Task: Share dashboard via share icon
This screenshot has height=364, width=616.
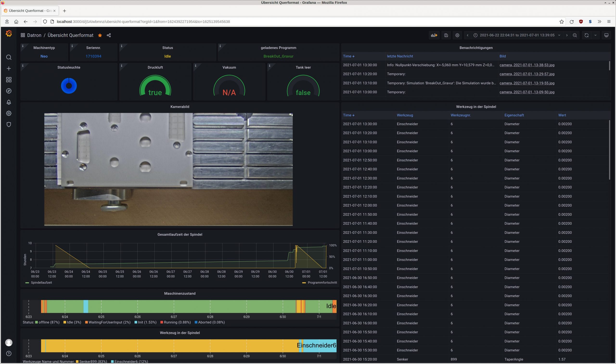Action: click(109, 35)
